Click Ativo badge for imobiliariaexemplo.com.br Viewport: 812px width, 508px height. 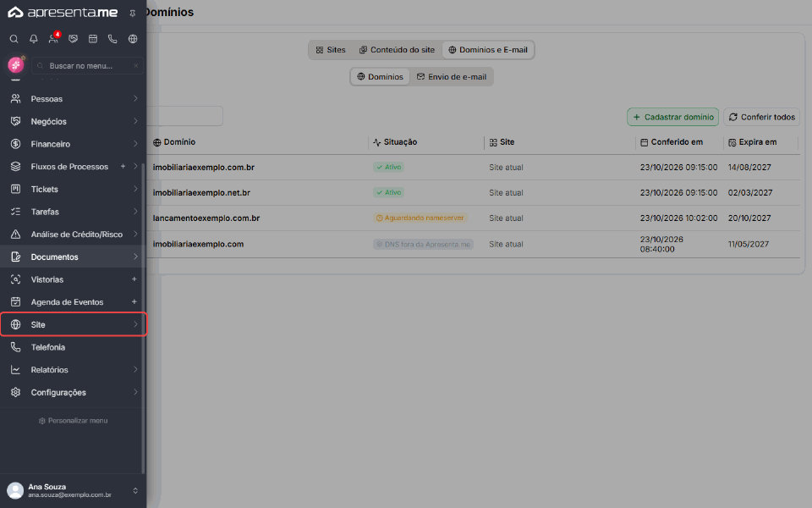pyautogui.click(x=388, y=167)
